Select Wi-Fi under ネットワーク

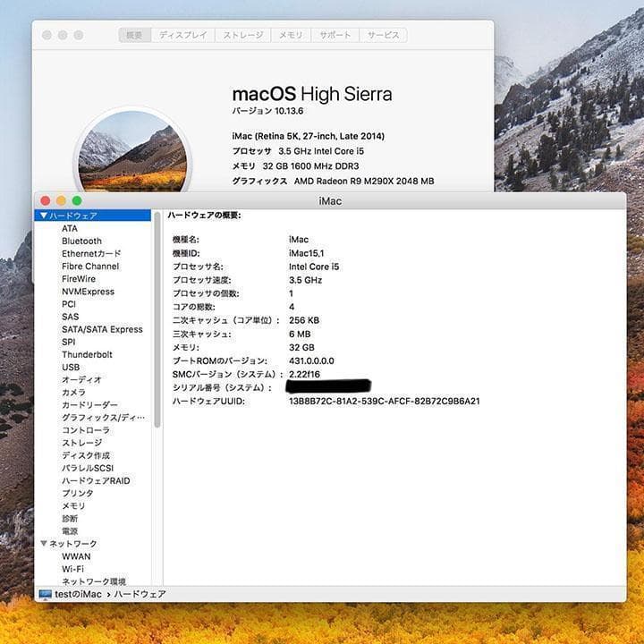point(72,569)
